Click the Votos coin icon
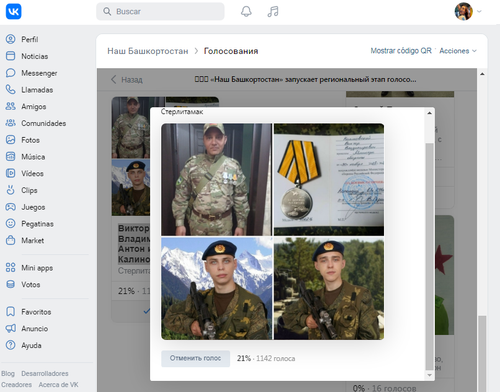Viewport: 500px width, 392px height. (11, 284)
